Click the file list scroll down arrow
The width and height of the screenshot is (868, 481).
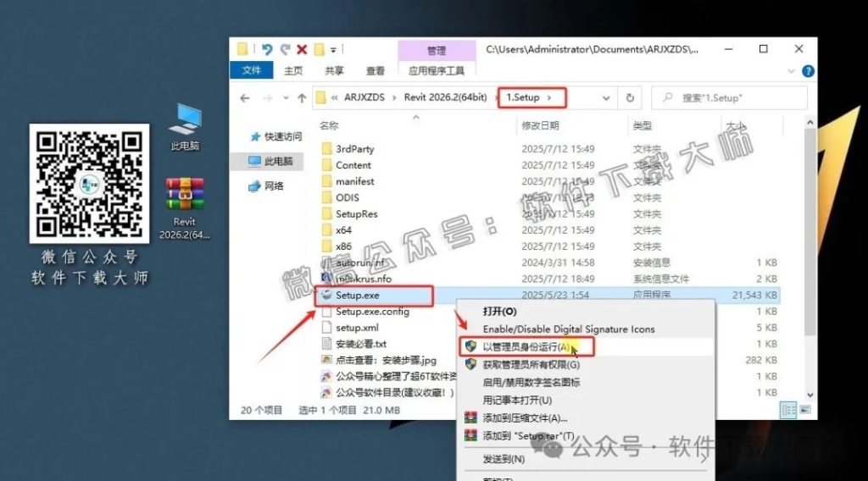tap(810, 395)
